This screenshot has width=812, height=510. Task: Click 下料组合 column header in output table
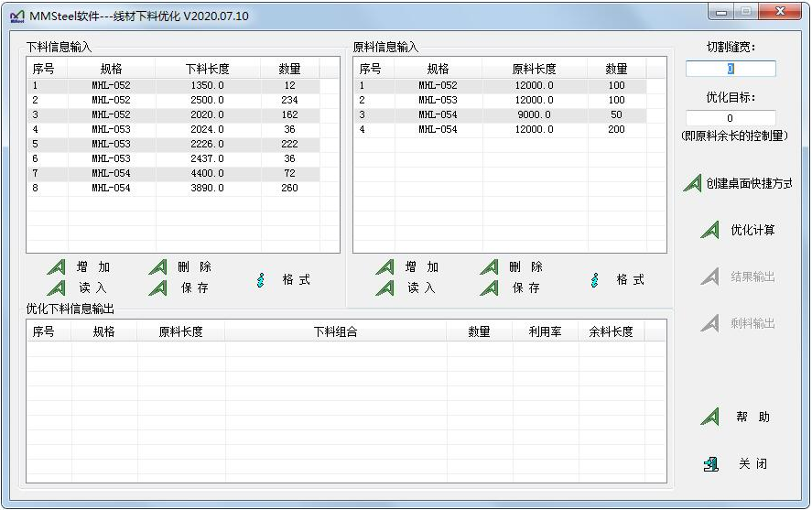click(336, 331)
